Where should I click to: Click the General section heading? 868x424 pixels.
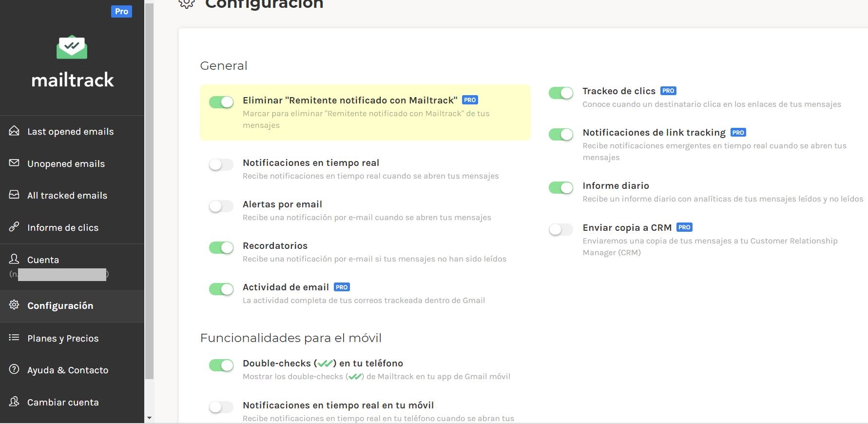point(224,66)
